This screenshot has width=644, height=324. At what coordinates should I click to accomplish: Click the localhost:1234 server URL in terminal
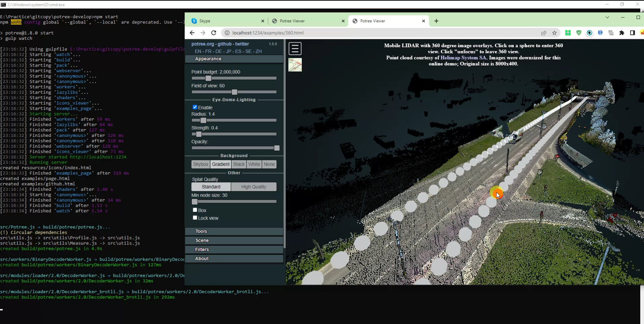tap(98, 157)
